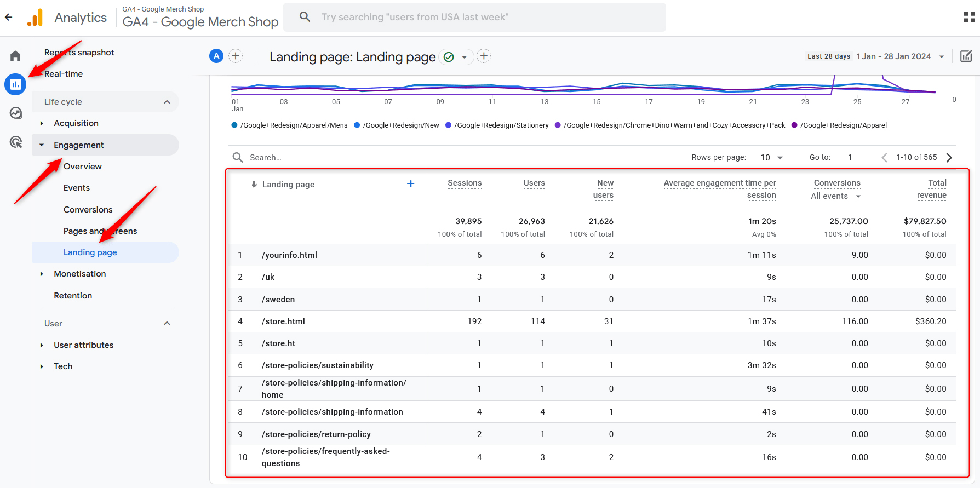This screenshot has height=488, width=980.
Task: Click the /yourinfo.html row
Action: click(592, 255)
